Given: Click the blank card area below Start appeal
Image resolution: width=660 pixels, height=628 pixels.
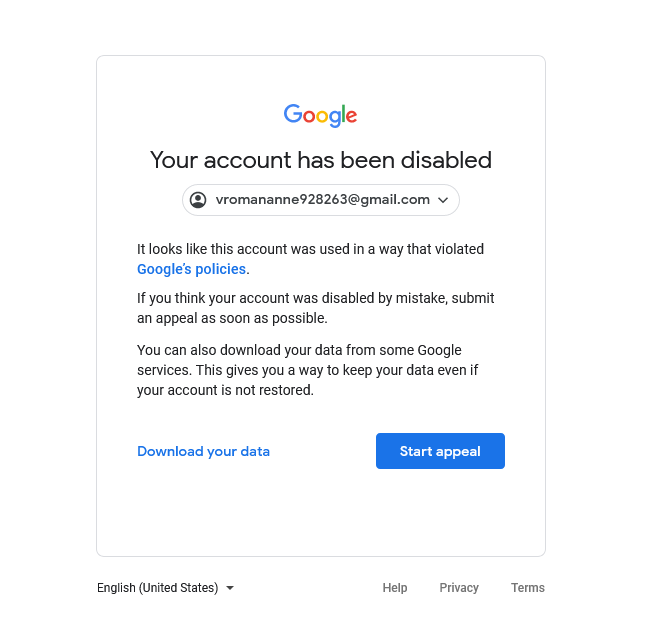Looking at the screenshot, I should 320,515.
